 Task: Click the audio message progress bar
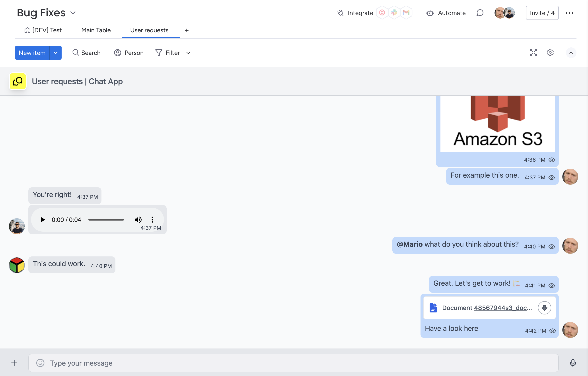pos(106,220)
